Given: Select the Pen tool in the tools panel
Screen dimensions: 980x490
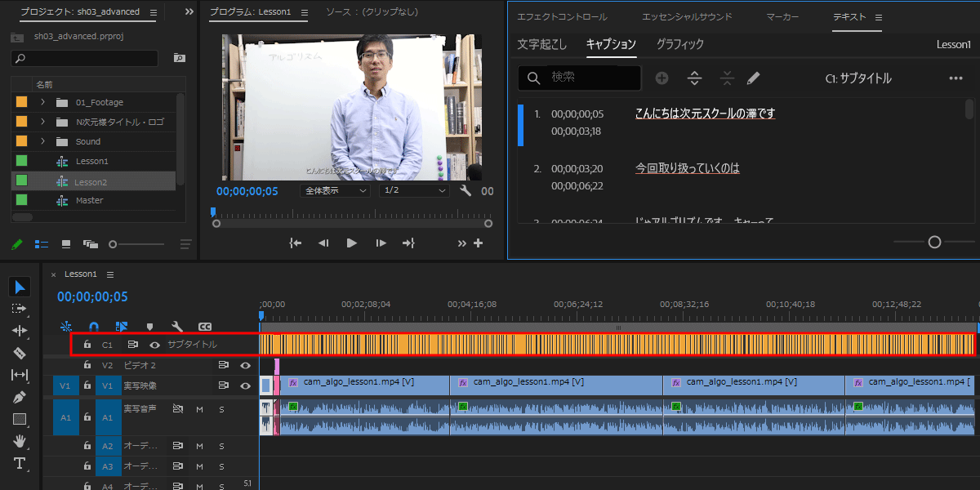Looking at the screenshot, I should 20,397.
